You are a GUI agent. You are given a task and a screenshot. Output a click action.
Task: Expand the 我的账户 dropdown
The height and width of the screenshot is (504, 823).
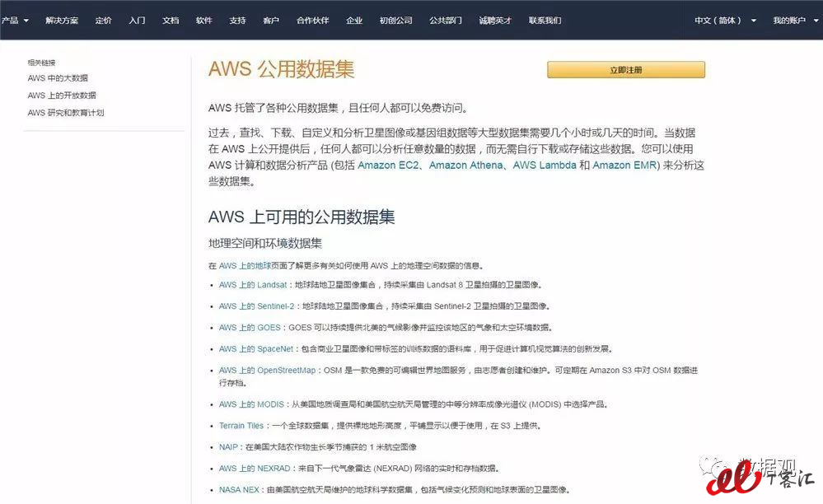coord(796,21)
